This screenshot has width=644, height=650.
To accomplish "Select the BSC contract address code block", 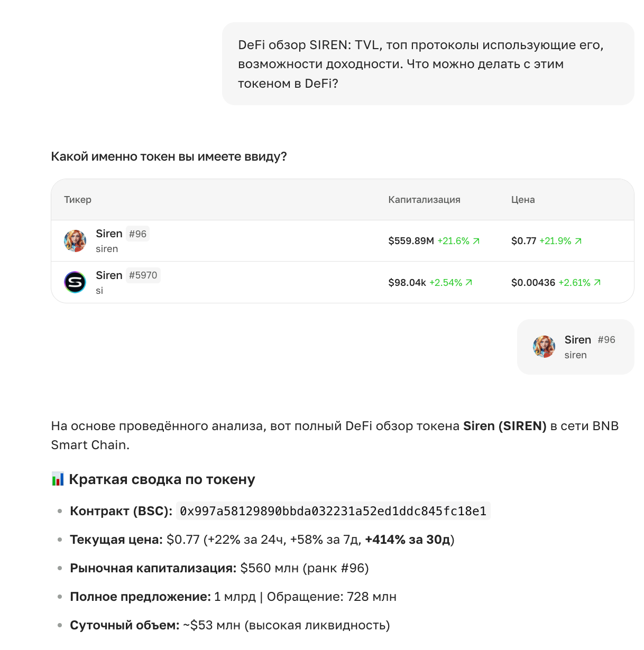I will tap(333, 510).
